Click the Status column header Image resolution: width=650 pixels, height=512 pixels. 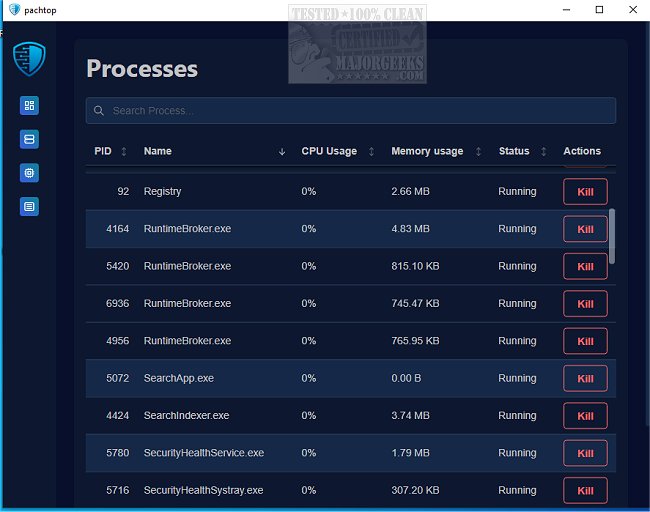pos(514,151)
